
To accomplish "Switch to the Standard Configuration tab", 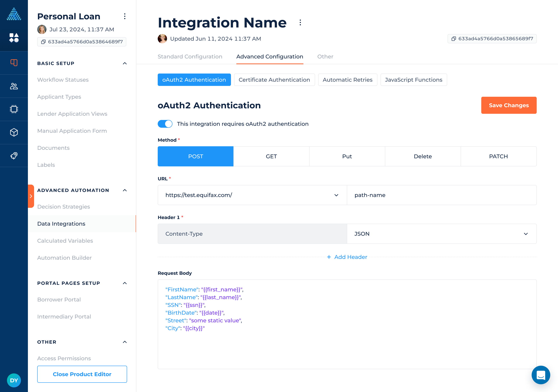I will (x=190, y=56).
